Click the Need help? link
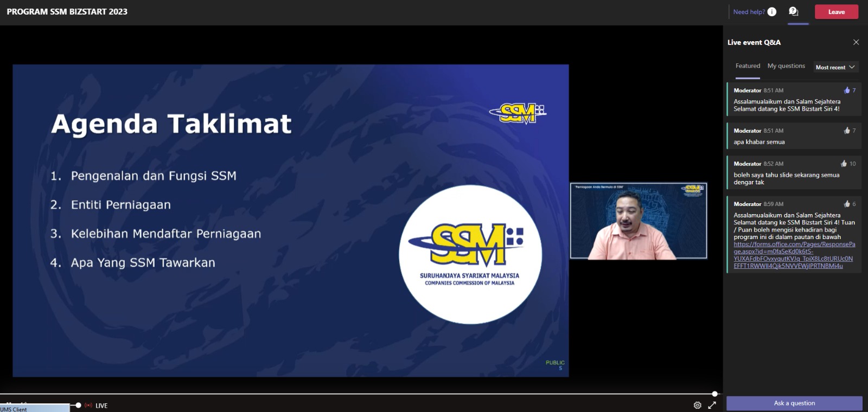The image size is (868, 412). pos(749,12)
